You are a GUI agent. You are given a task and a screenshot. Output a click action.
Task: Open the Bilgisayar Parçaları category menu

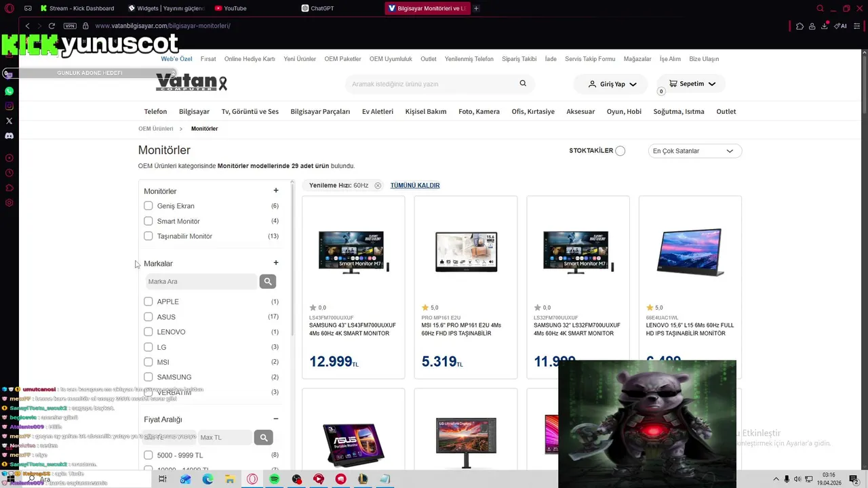point(320,111)
